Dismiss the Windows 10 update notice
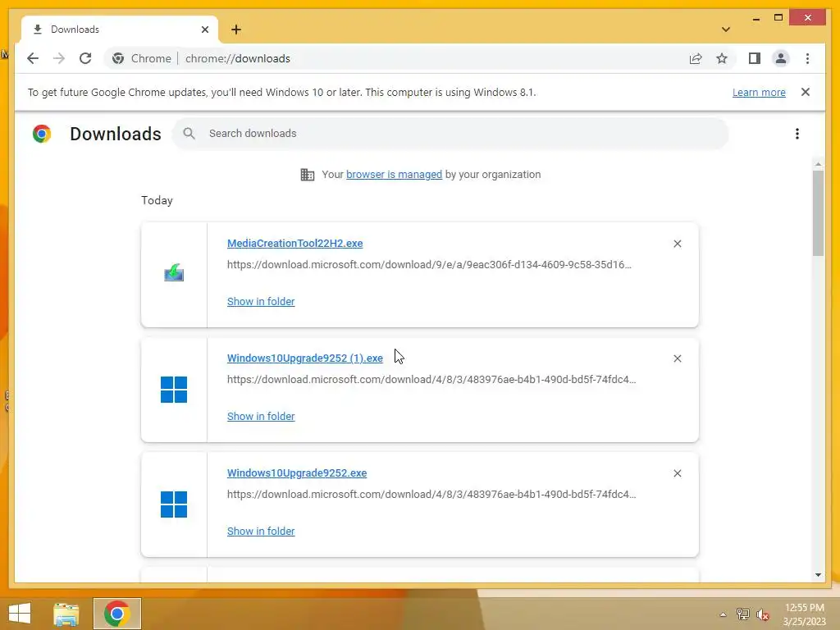The height and width of the screenshot is (630, 840). click(806, 92)
